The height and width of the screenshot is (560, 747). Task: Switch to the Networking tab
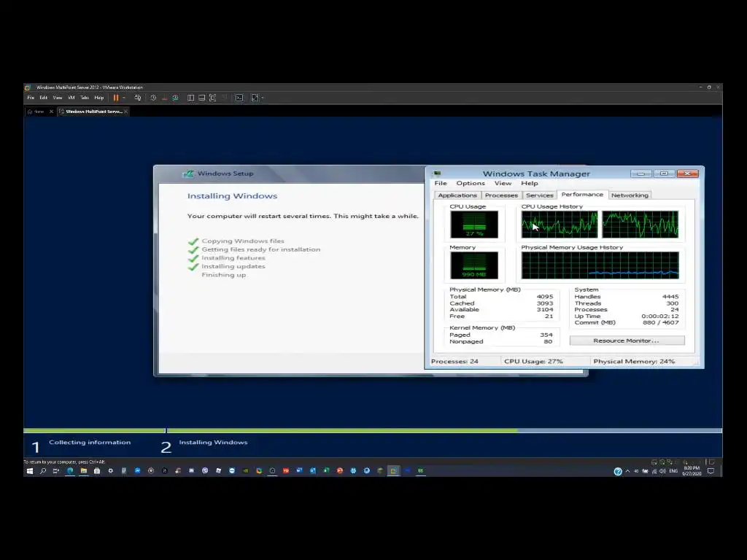point(630,195)
